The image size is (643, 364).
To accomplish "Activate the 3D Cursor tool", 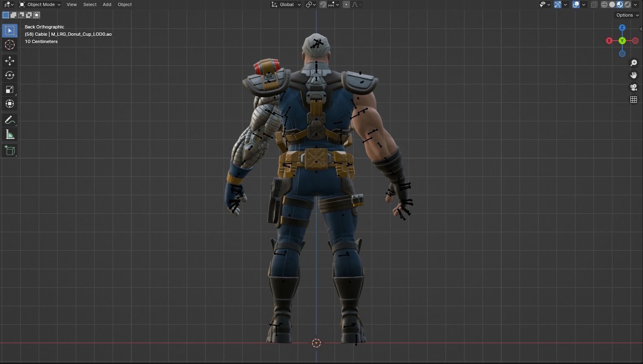I will pyautogui.click(x=10, y=45).
